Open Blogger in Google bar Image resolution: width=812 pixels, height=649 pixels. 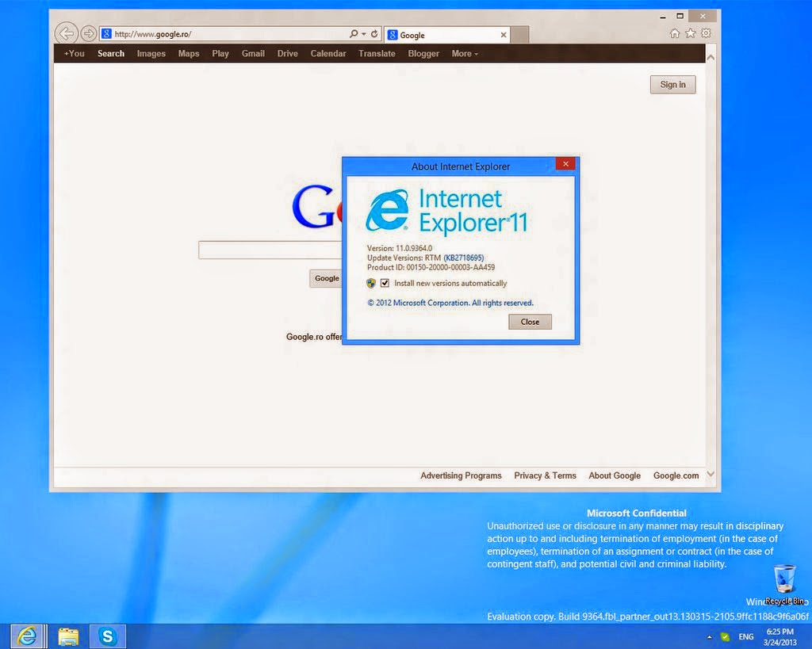423,53
